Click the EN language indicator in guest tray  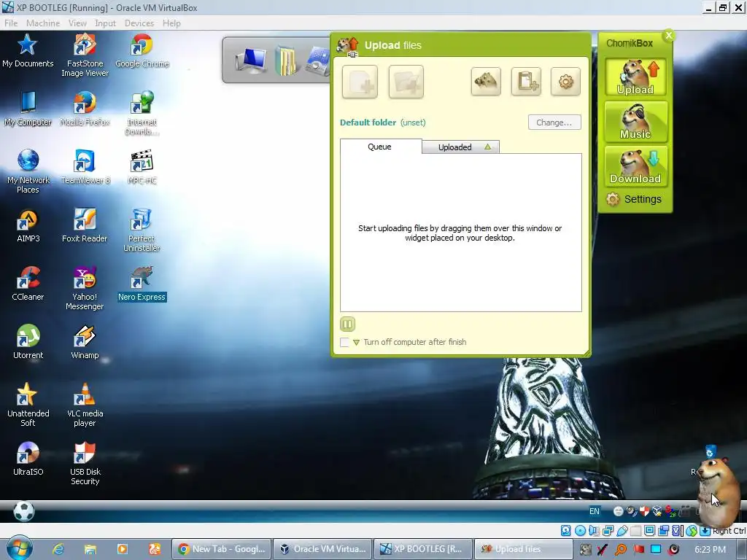pyautogui.click(x=594, y=511)
